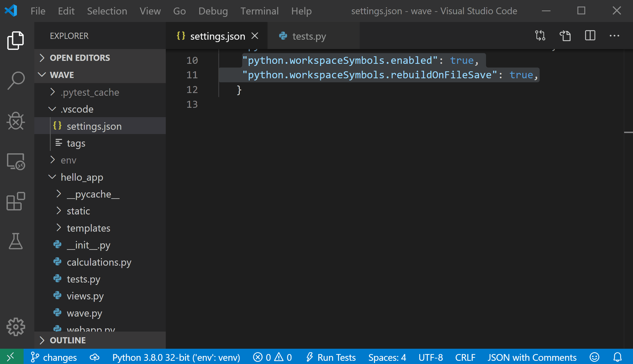Click the Open Changes icon in editor toolbar
The height and width of the screenshot is (364, 633).
click(541, 36)
